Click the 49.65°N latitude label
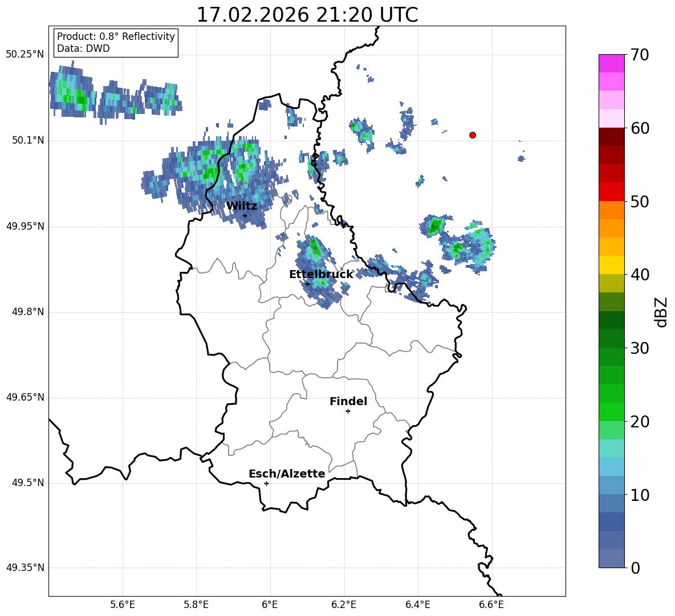675x616 pixels. pyautogui.click(x=25, y=397)
